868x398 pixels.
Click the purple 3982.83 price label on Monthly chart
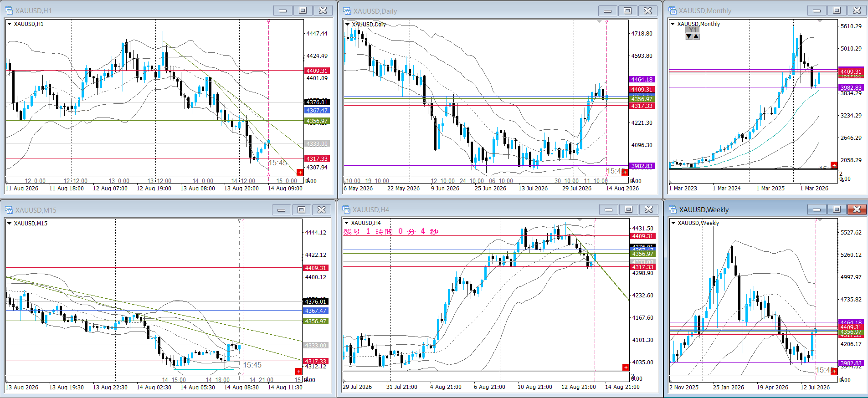point(851,88)
